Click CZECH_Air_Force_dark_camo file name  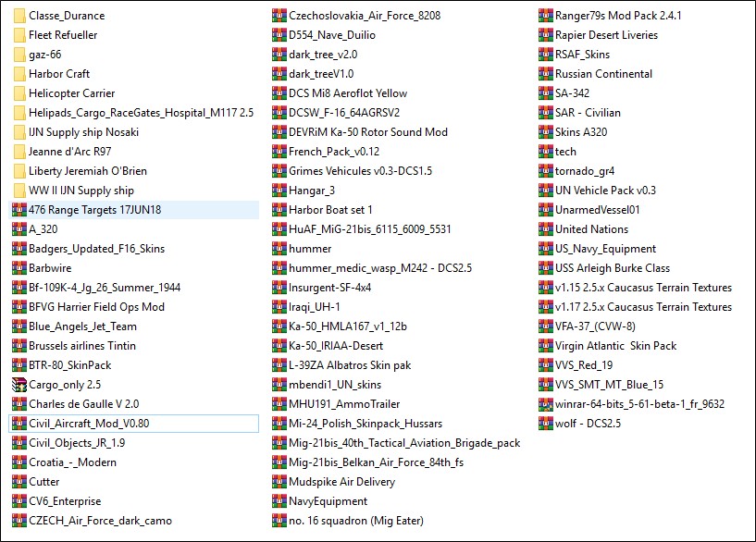click(100, 521)
